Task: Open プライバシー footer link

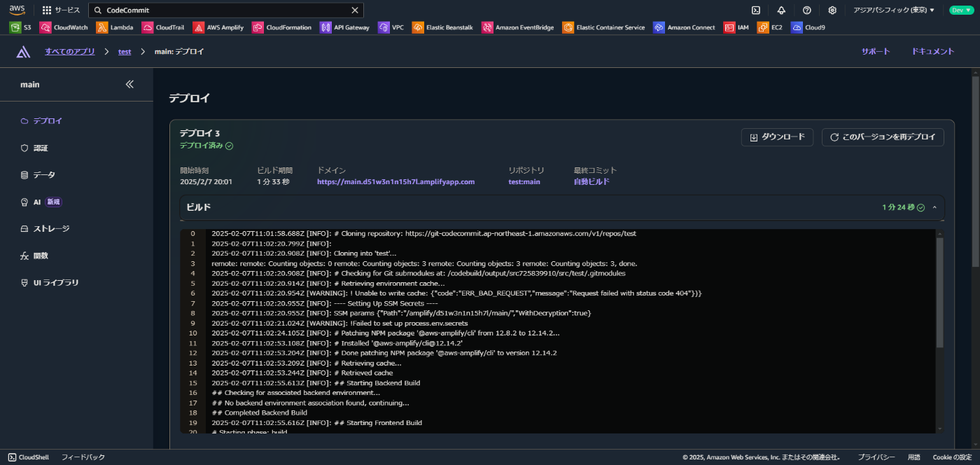Action: (876, 457)
